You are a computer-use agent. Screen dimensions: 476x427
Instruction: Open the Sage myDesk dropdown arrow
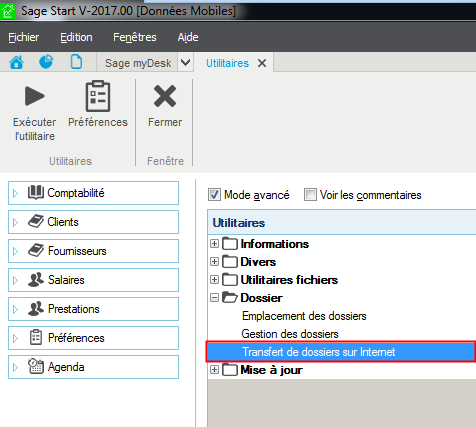pyautogui.click(x=185, y=62)
